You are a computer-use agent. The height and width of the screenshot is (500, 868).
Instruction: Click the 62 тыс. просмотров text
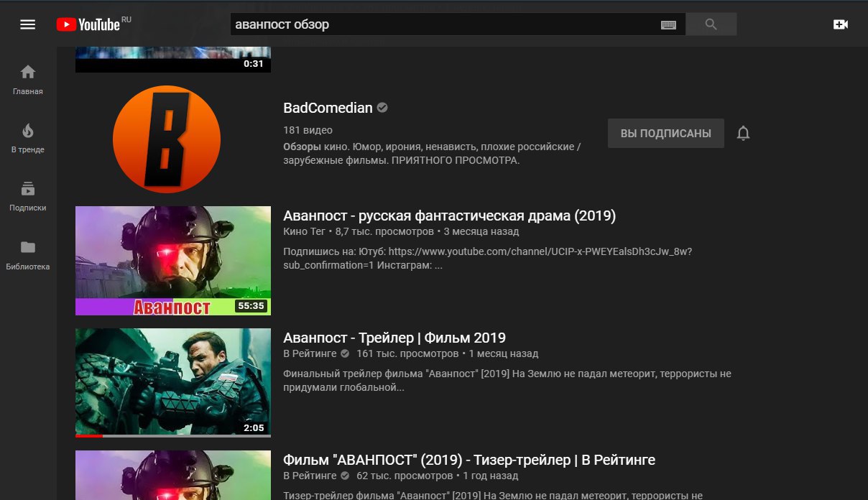coord(405,476)
